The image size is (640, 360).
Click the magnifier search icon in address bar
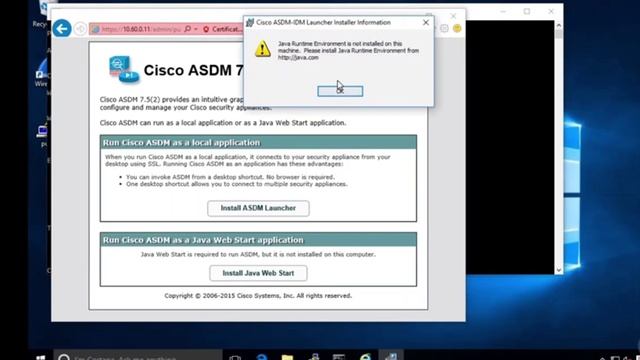(187, 29)
